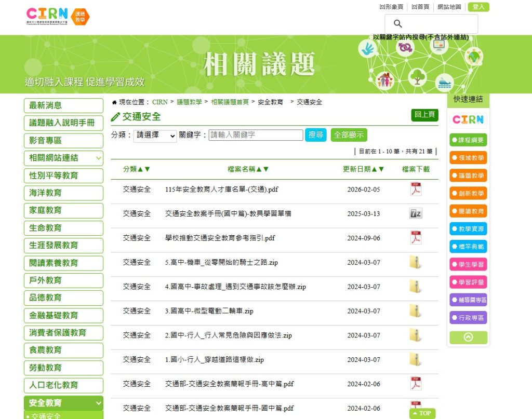This screenshot has width=532, height=419.
Task: Open 標竿典範 quick link
Action: pos(468,247)
